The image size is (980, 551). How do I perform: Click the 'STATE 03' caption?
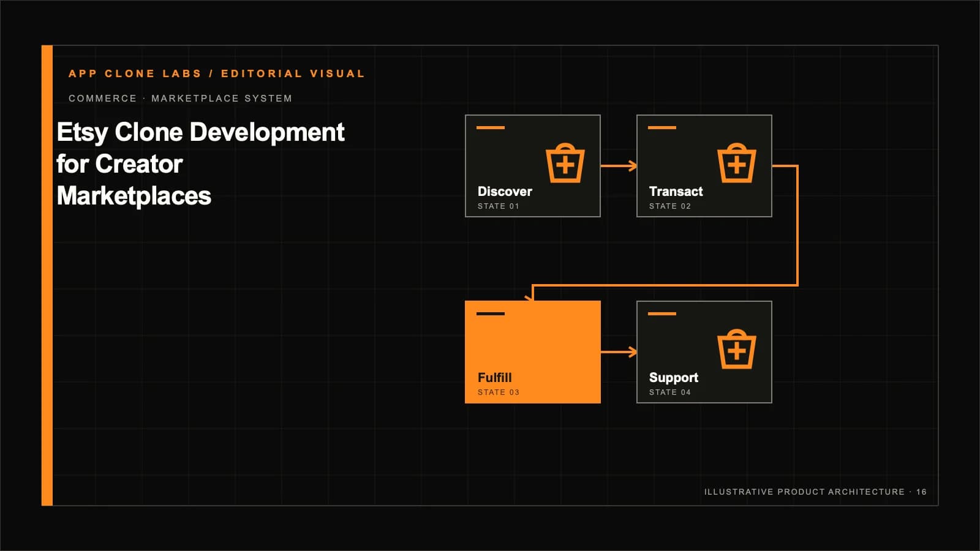click(498, 392)
